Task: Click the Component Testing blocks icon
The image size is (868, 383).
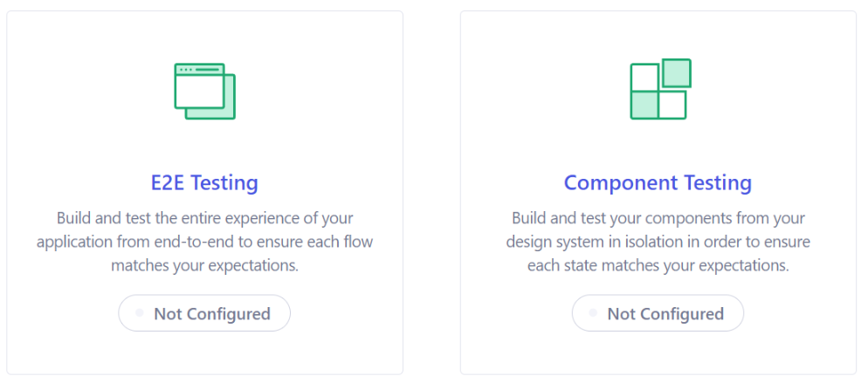Action: (x=660, y=89)
